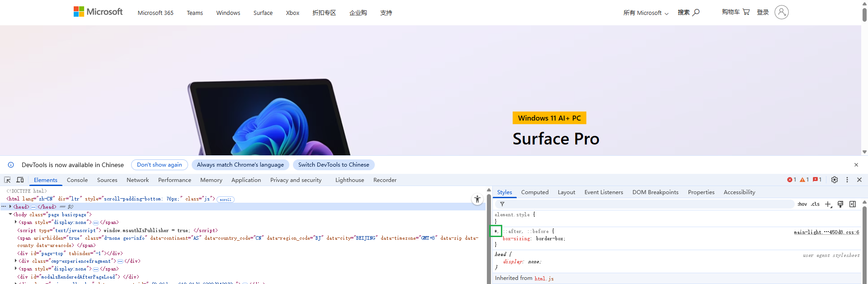Image resolution: width=868 pixels, height=284 pixels.
Task: Select the script type text/javascript line
Action: tap(118, 230)
